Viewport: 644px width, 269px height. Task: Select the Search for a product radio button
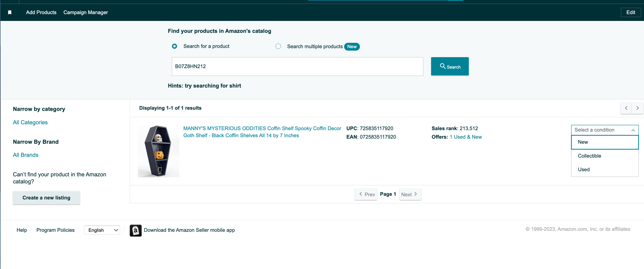pyautogui.click(x=175, y=46)
